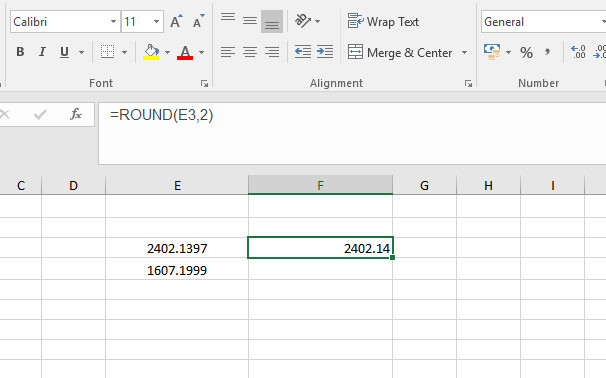Toggle Wrap Text
This screenshot has width=606, height=378.
tap(383, 22)
